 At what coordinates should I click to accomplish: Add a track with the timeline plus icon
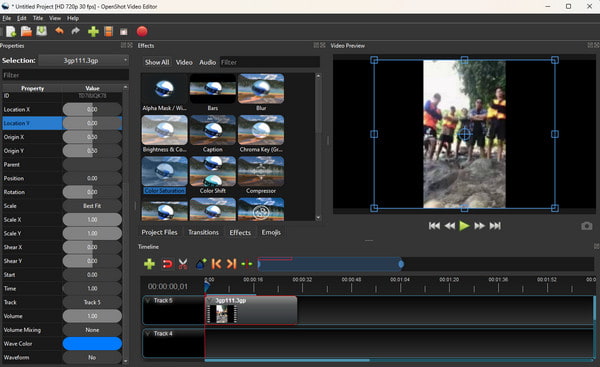coord(149,264)
